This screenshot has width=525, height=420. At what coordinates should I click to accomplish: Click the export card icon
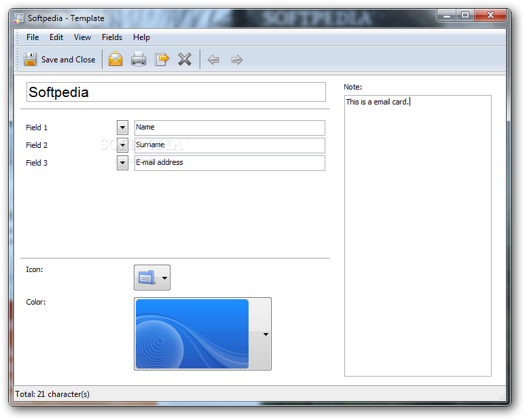(162, 60)
